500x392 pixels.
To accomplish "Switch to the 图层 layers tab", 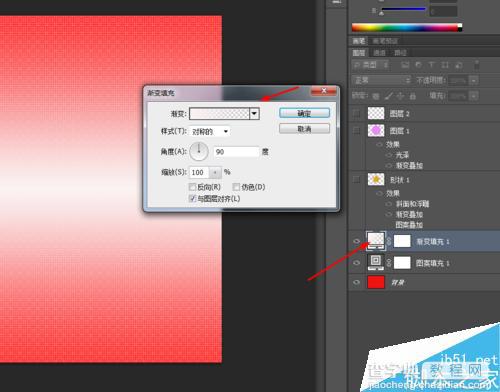I will tap(359, 53).
